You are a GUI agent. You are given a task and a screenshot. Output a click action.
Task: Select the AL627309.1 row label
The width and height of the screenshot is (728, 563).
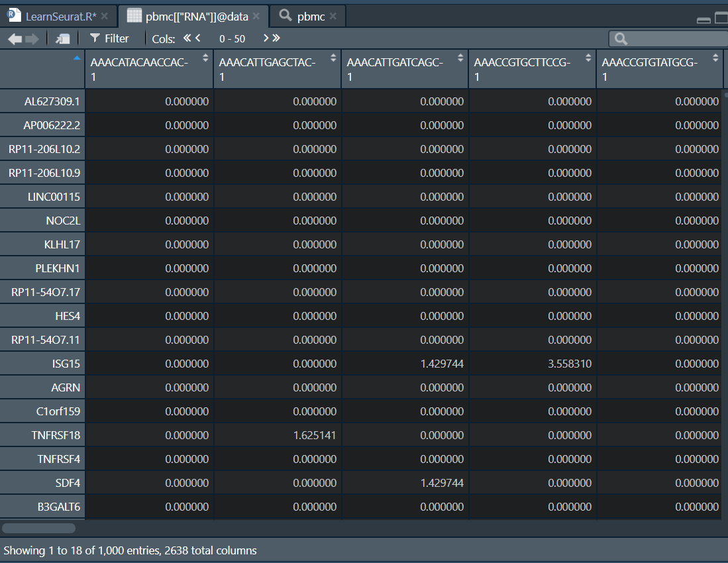[x=52, y=101]
